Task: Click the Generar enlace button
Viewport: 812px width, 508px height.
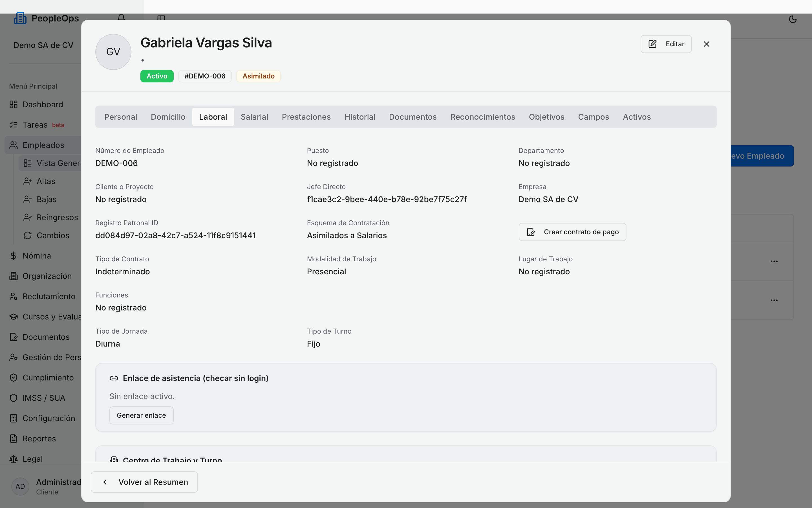Action: pos(141,416)
